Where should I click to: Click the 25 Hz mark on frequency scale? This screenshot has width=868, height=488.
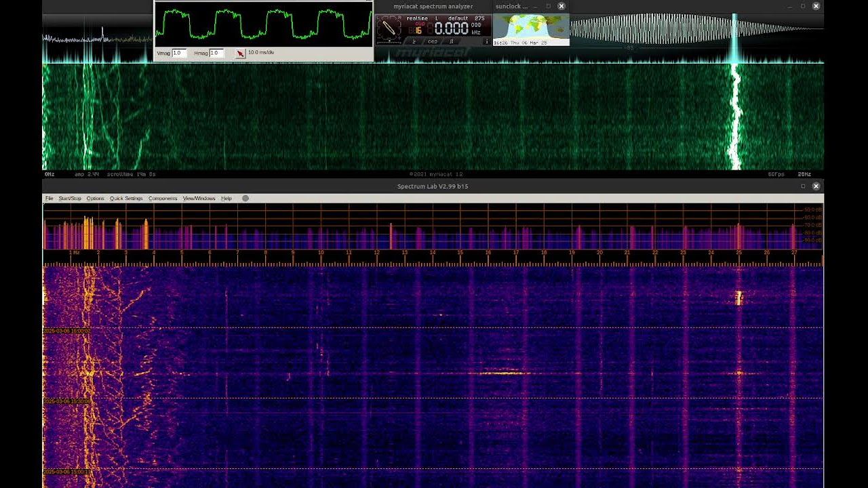click(x=738, y=253)
